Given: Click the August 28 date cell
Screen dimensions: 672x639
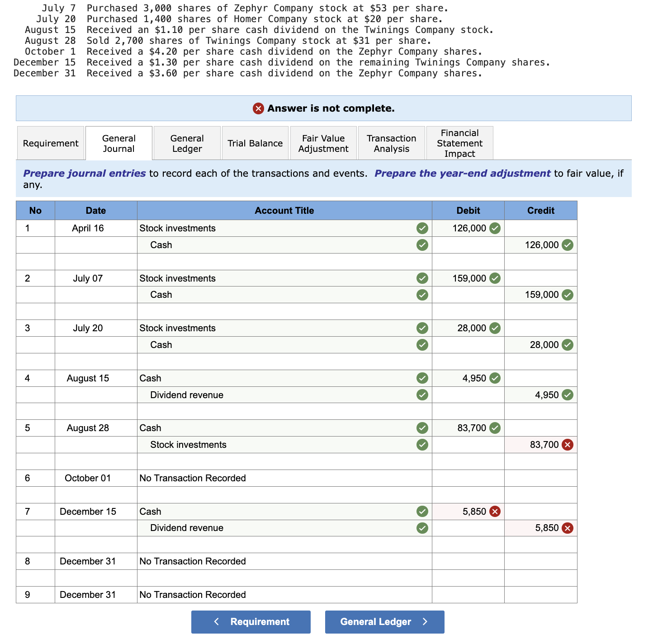Looking at the screenshot, I should coord(96,428).
